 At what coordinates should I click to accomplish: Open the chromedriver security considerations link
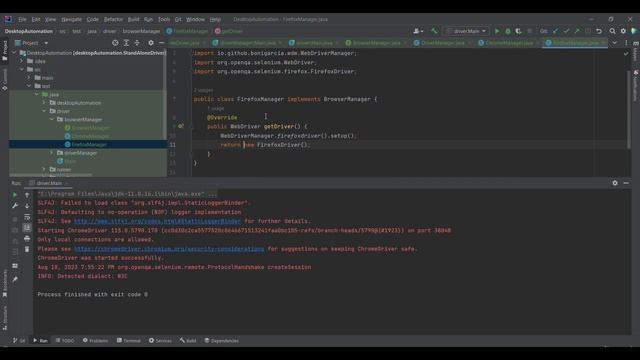169,249
